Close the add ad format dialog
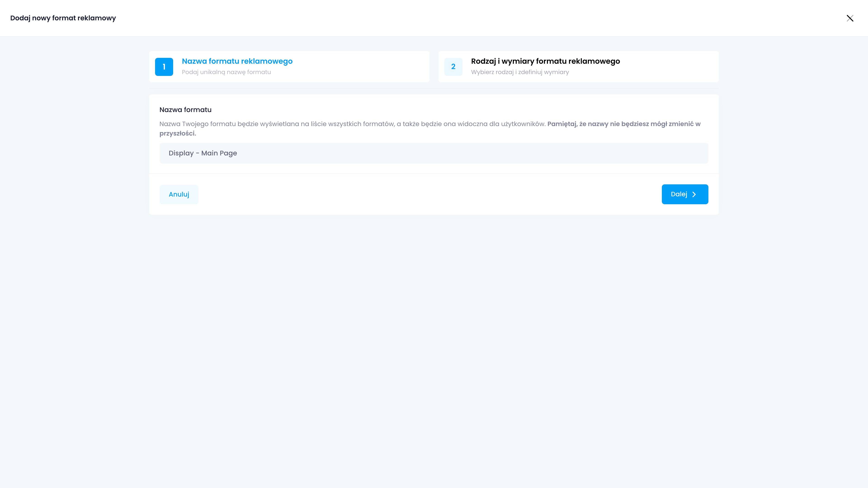868x488 pixels. [850, 18]
